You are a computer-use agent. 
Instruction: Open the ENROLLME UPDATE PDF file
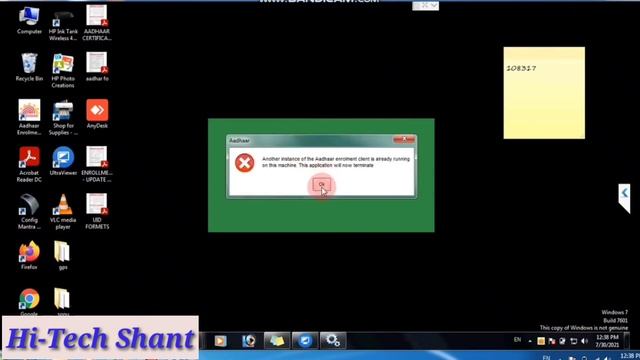tap(97, 164)
